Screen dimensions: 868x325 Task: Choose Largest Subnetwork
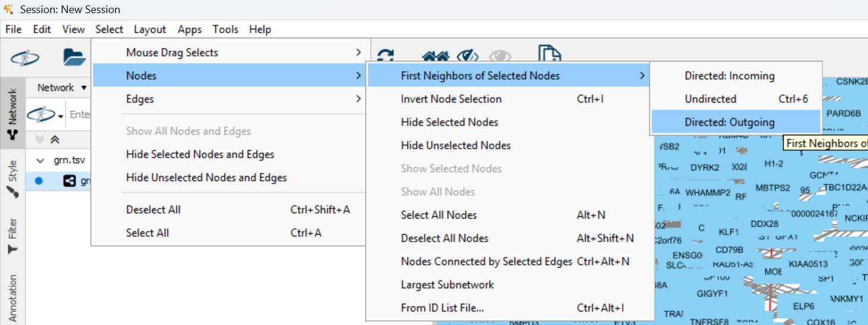tap(509, 285)
